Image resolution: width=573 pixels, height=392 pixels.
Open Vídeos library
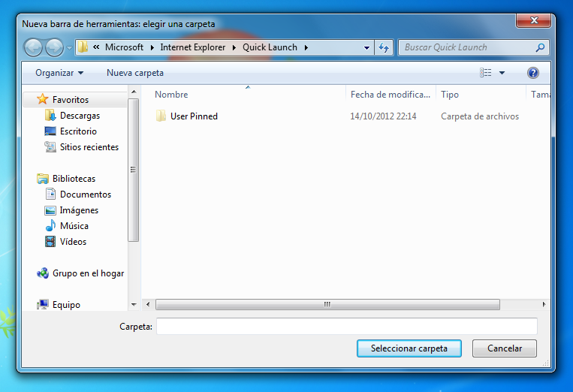[73, 242]
